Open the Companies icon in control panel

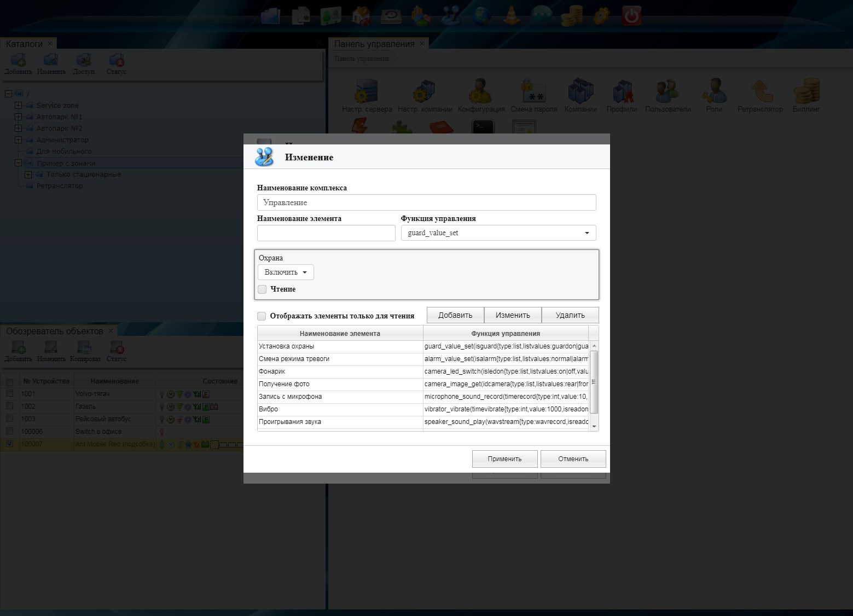pos(581,92)
